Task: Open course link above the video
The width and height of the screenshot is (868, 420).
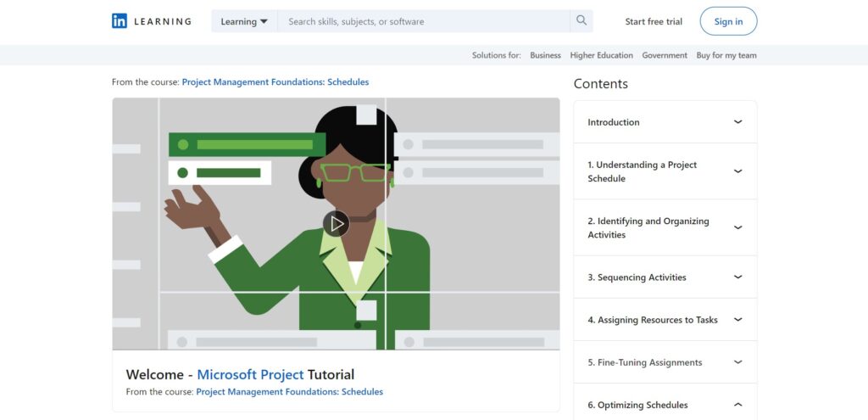Action: pos(275,82)
